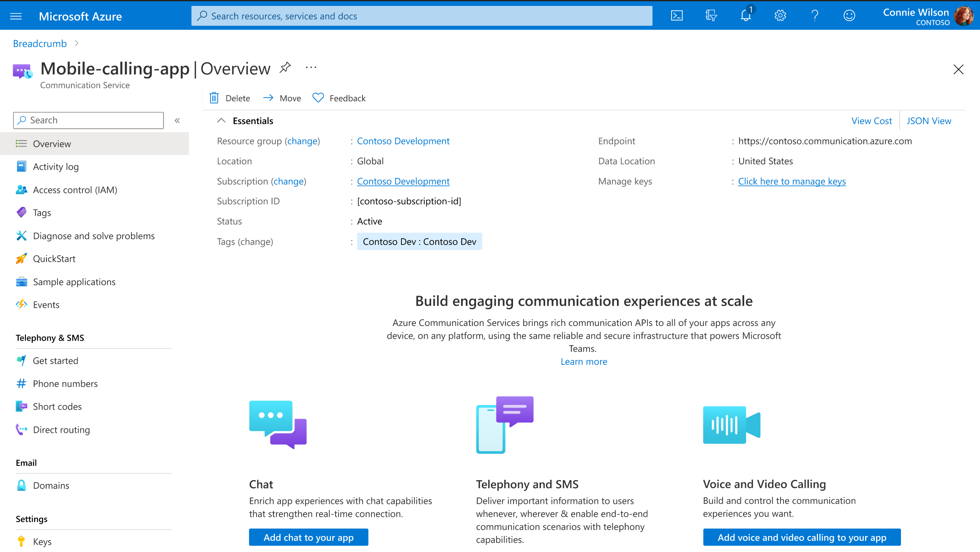This screenshot has height=552, width=980.
Task: Open Direct routing menu item
Action: [61, 430]
